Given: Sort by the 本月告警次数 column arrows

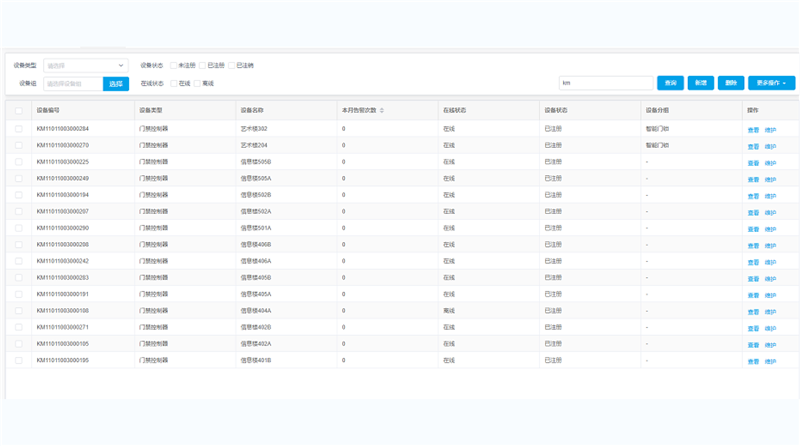Looking at the screenshot, I should 382,110.
